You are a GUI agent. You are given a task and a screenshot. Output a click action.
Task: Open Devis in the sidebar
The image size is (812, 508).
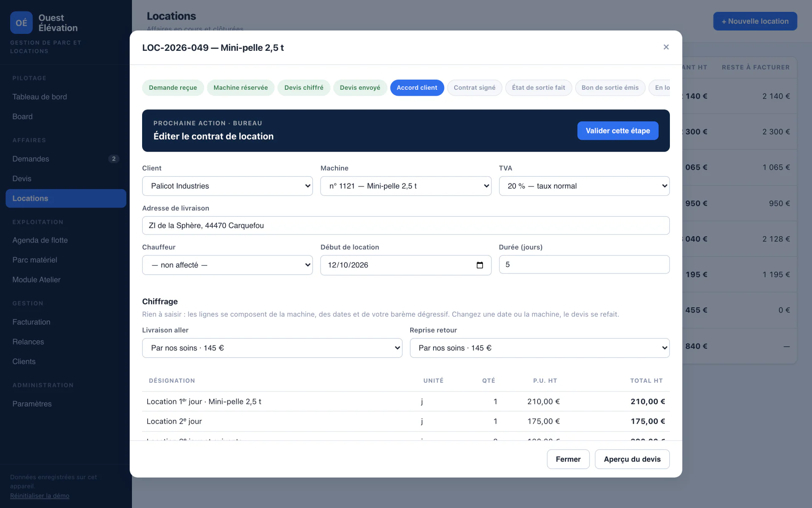click(x=66, y=179)
